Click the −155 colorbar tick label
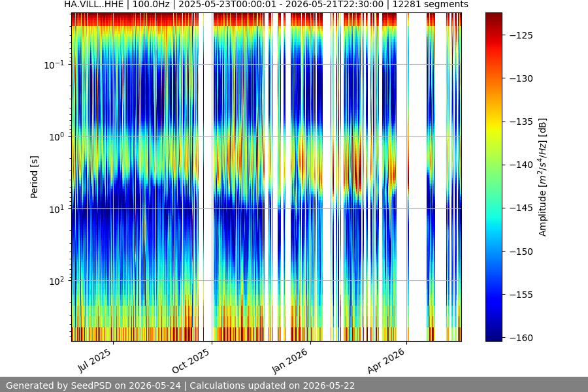The width and height of the screenshot is (588, 392). pyautogui.click(x=521, y=295)
